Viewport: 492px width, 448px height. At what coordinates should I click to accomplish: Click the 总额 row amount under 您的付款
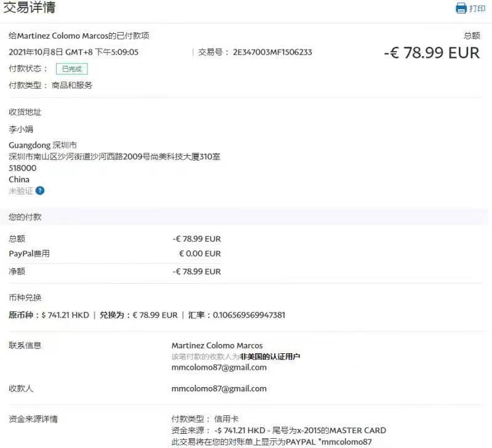click(x=197, y=239)
